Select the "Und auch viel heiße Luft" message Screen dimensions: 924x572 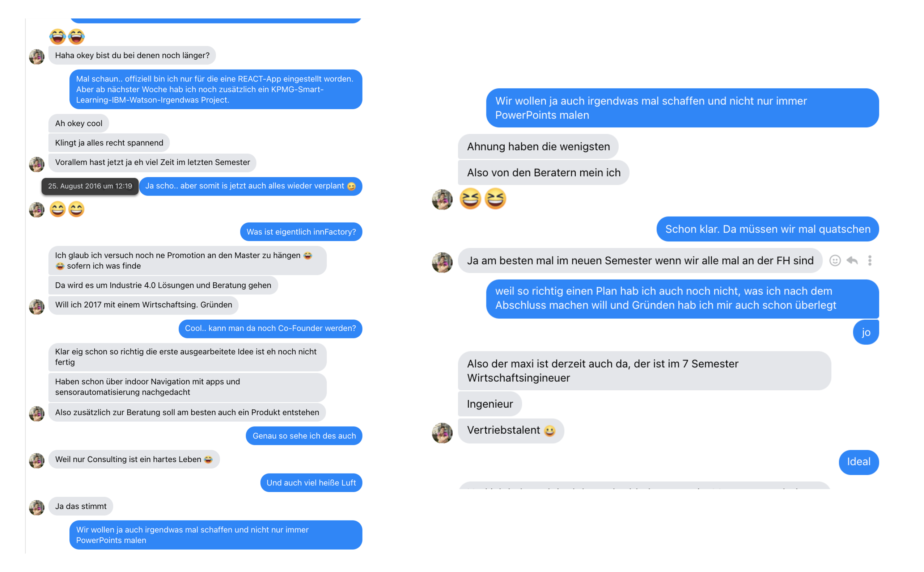coord(311,483)
